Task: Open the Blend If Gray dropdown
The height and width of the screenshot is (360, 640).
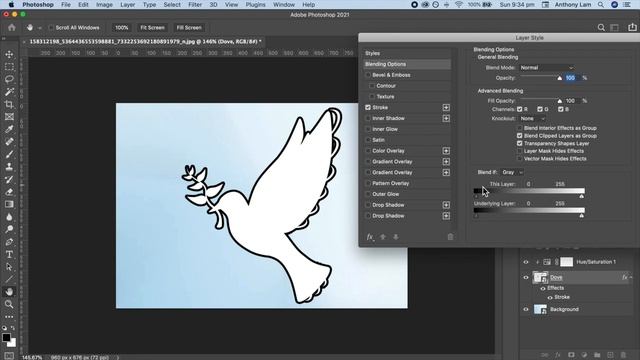Action: [x=512, y=173]
